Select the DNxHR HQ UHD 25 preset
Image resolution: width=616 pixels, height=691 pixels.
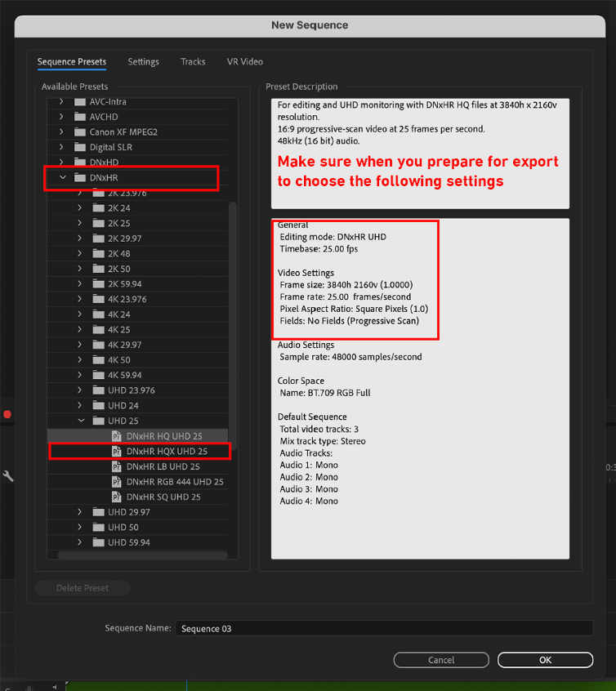click(x=163, y=436)
